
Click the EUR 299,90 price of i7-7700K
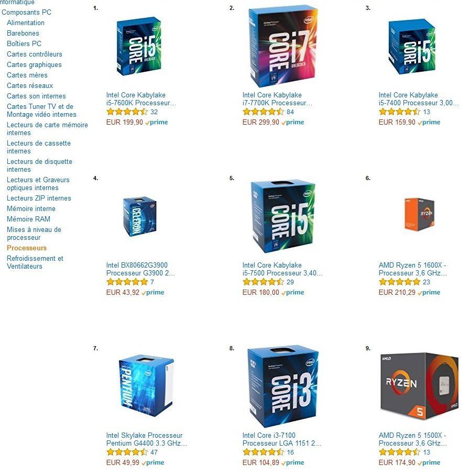[x=260, y=122]
